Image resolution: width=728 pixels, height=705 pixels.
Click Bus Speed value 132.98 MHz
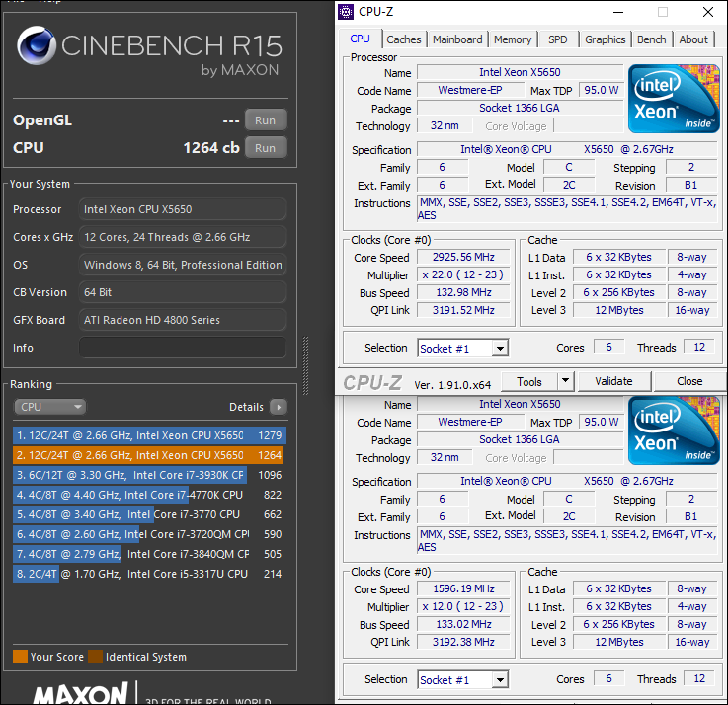pos(463,292)
